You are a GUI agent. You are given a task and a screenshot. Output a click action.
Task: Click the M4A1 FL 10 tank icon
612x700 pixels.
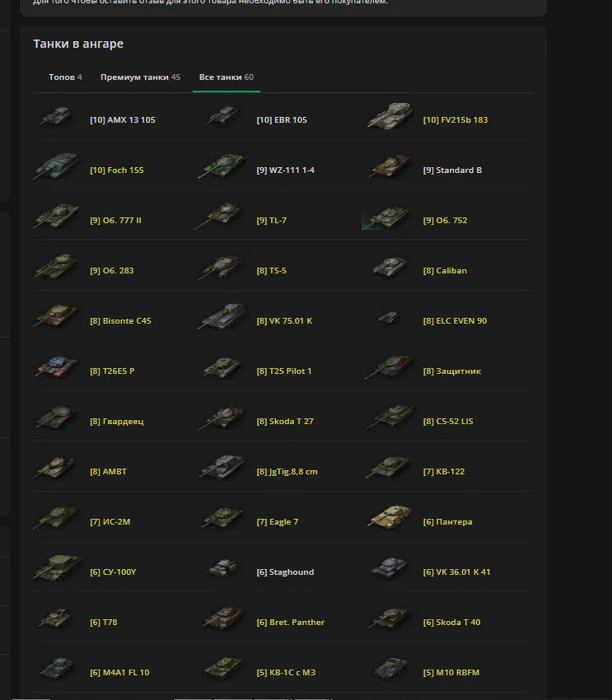[56, 668]
